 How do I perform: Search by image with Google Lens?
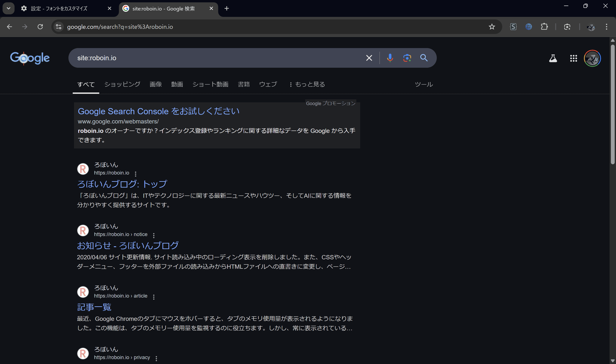click(407, 58)
